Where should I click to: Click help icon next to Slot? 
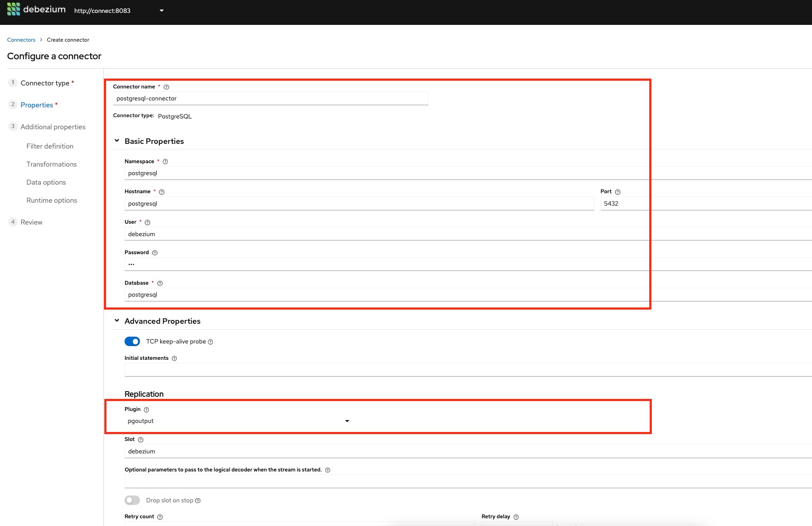point(141,440)
